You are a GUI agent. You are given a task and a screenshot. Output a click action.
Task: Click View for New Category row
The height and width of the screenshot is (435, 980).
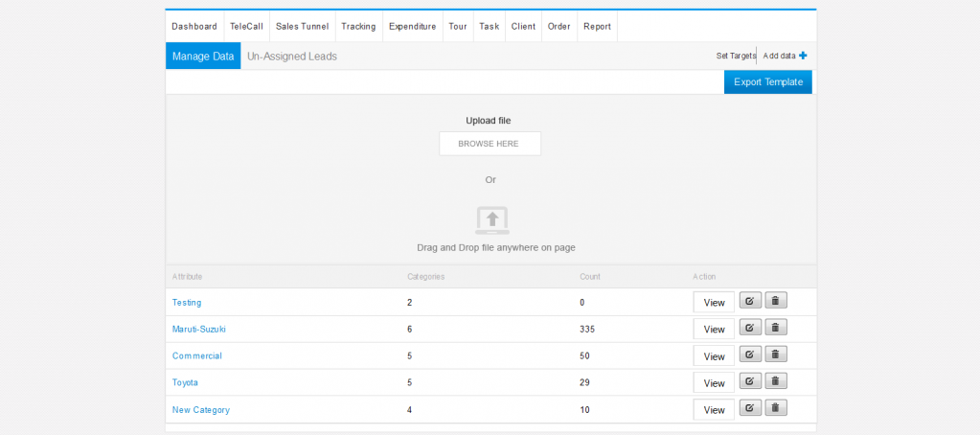point(714,410)
